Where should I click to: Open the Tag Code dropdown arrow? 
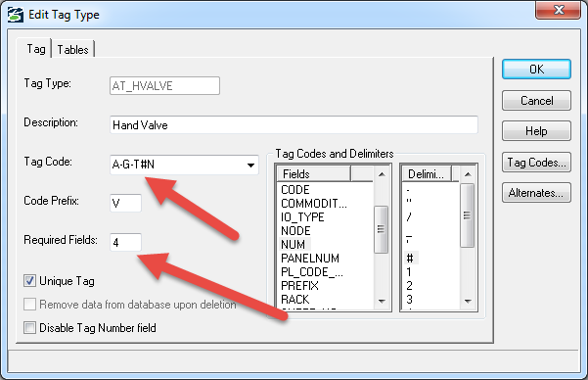click(x=250, y=165)
